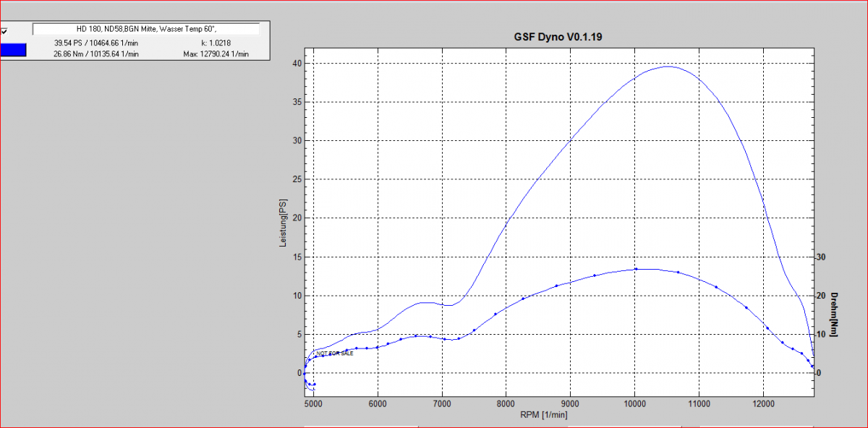Click the blue curve color swatch
This screenshot has height=428, width=868.
[x=13, y=49]
